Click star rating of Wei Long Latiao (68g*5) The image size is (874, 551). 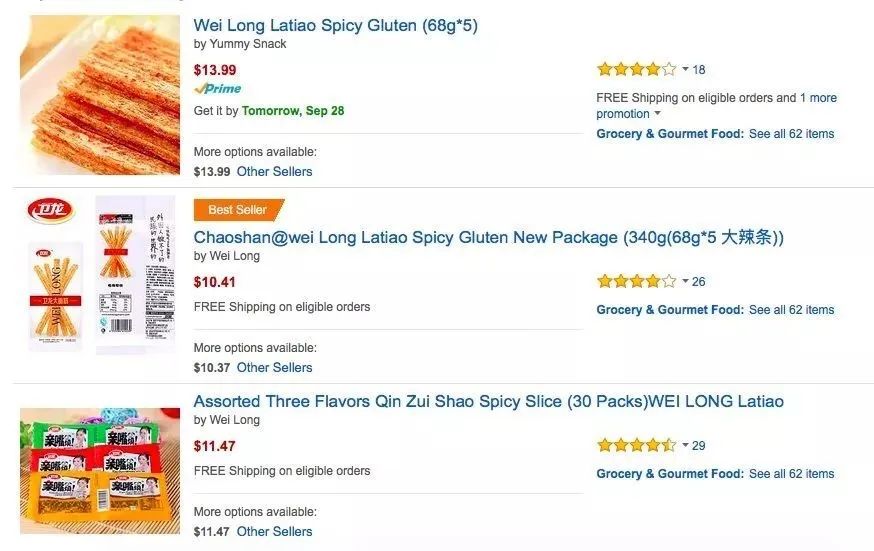(636, 69)
